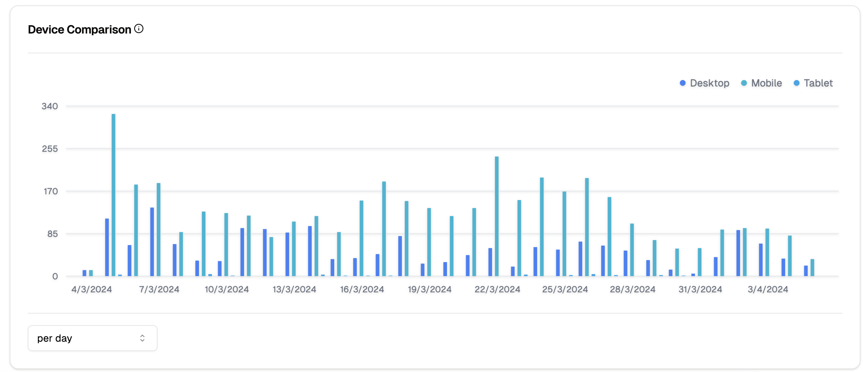Click the 28/3/2024 x-axis label
The width and height of the screenshot is (868, 372).
click(x=633, y=289)
